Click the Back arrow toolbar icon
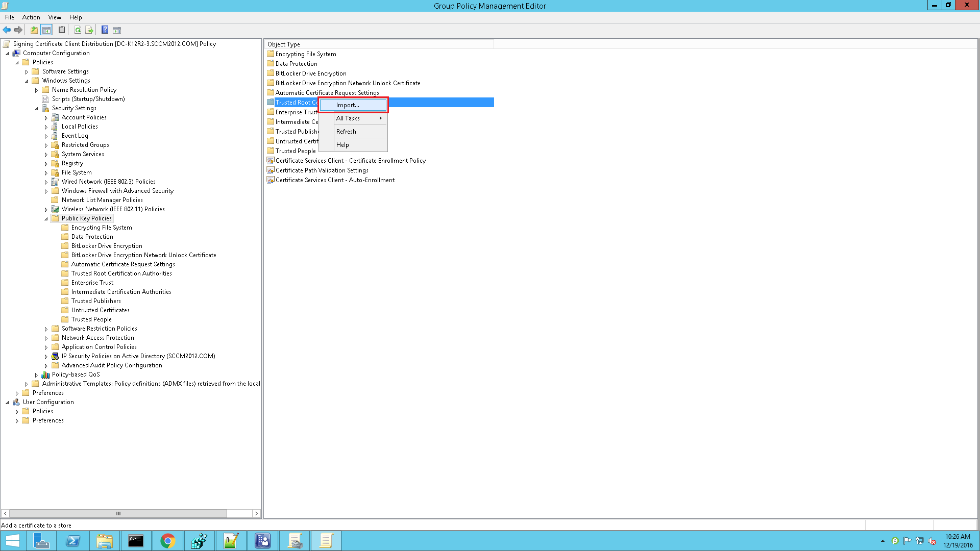Image resolution: width=980 pixels, height=551 pixels. click(x=7, y=30)
